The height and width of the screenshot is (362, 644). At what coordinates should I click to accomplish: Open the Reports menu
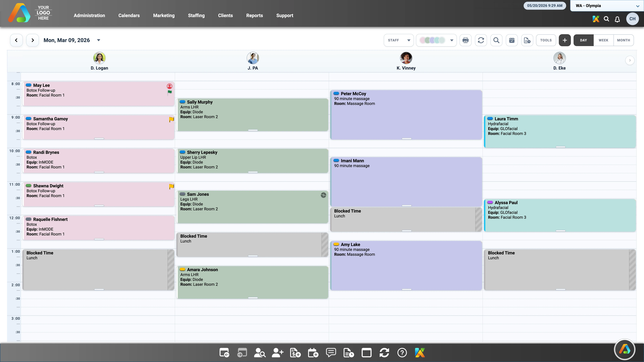pyautogui.click(x=254, y=16)
